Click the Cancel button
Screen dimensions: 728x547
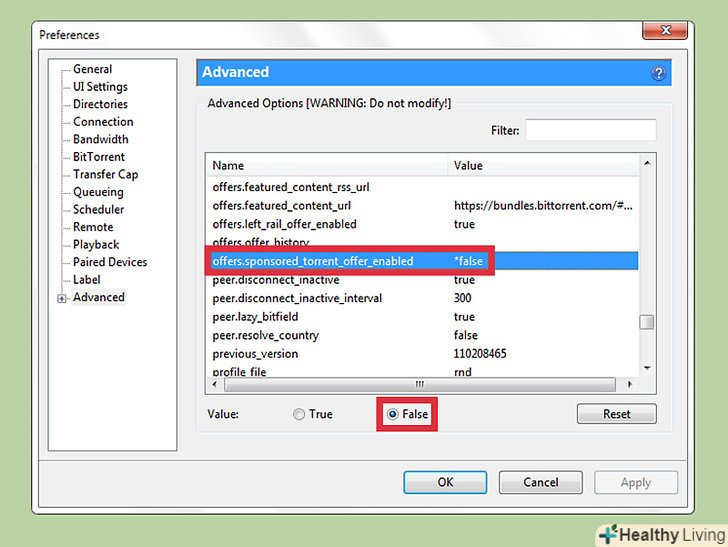coord(540,482)
